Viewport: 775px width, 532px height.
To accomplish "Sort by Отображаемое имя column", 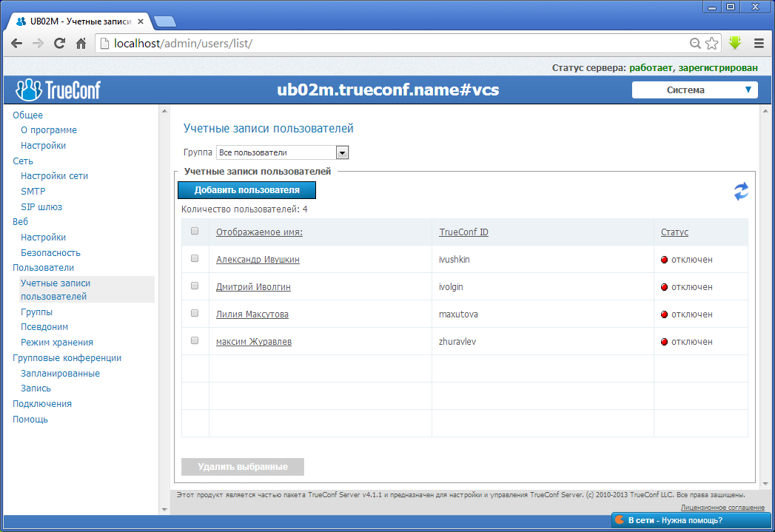I will click(259, 232).
